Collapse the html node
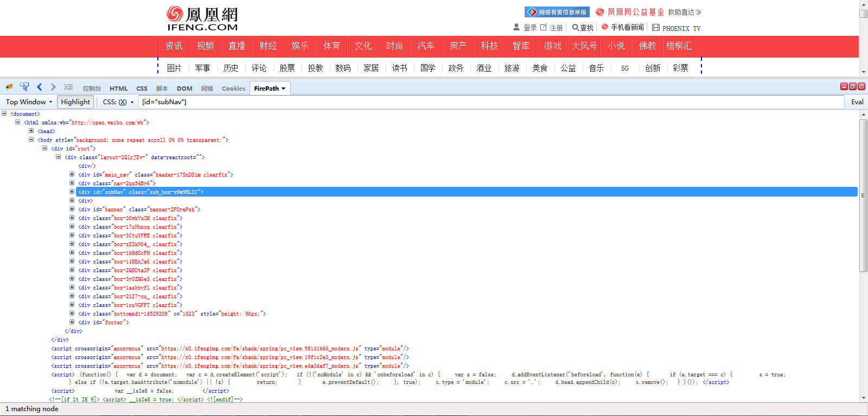 (x=17, y=122)
